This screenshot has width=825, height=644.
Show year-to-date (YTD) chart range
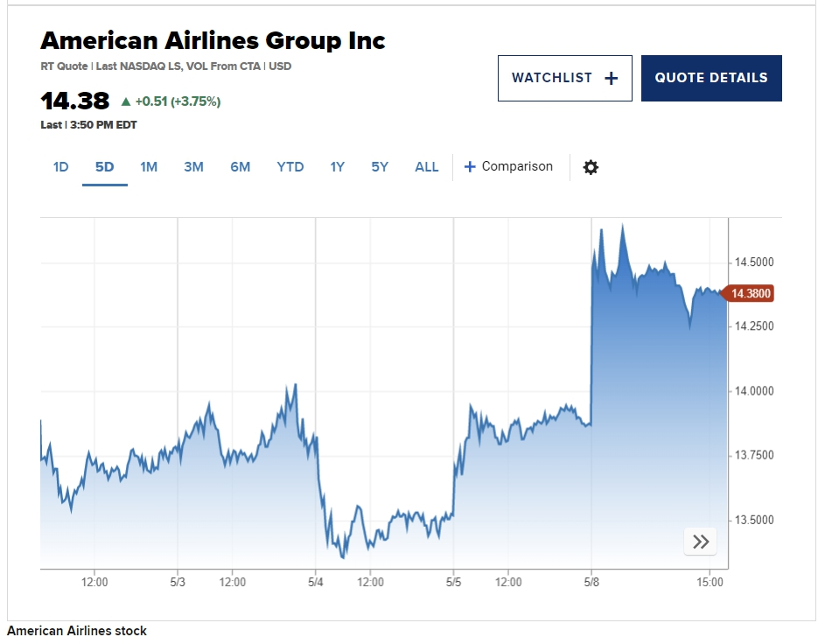pyautogui.click(x=290, y=167)
